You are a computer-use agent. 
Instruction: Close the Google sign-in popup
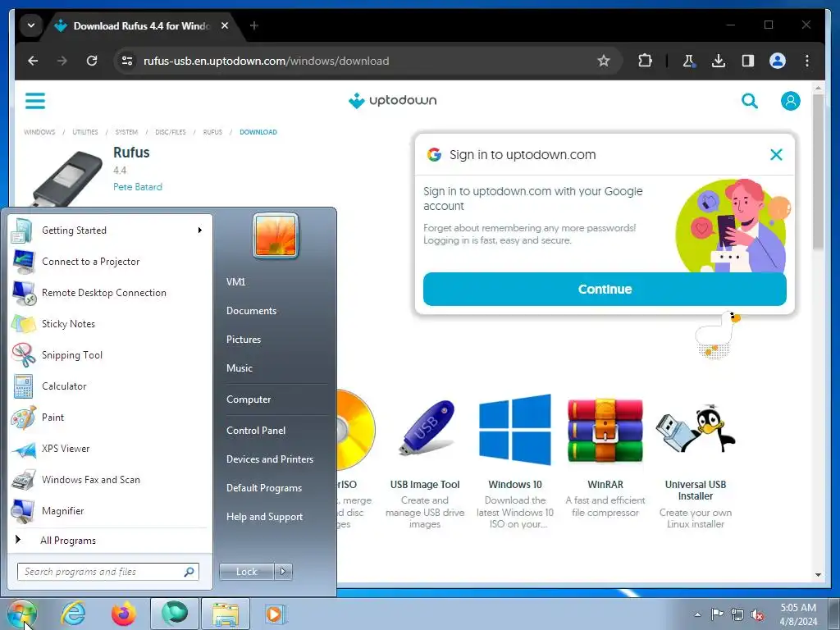click(x=776, y=154)
